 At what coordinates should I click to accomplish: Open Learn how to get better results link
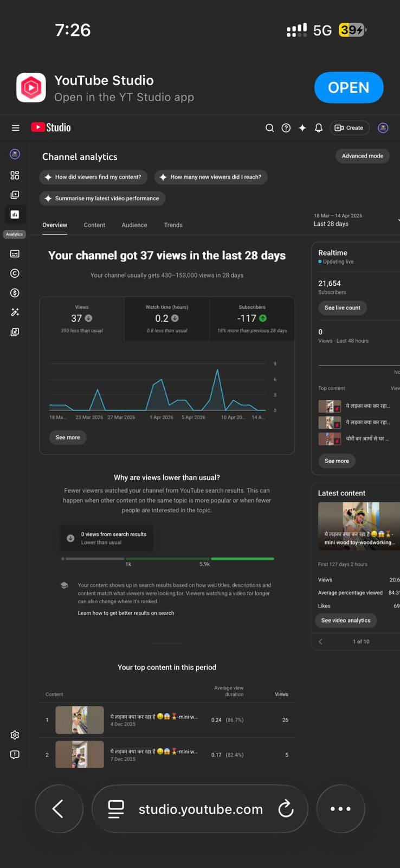[x=126, y=613]
